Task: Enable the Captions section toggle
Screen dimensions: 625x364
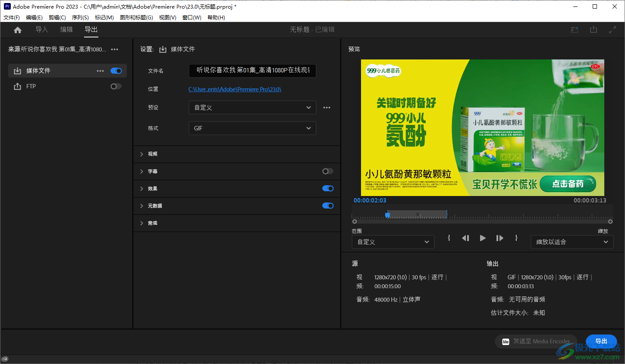Action: (x=328, y=171)
